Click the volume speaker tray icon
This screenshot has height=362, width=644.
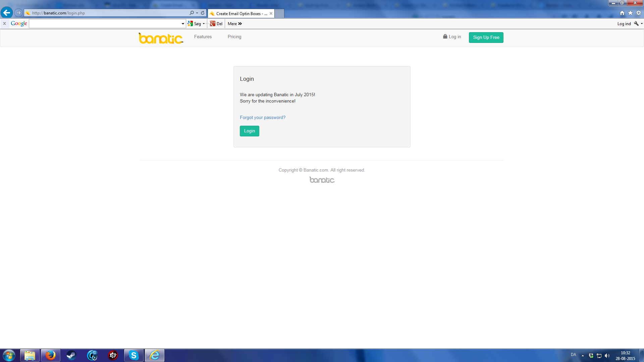point(607,356)
